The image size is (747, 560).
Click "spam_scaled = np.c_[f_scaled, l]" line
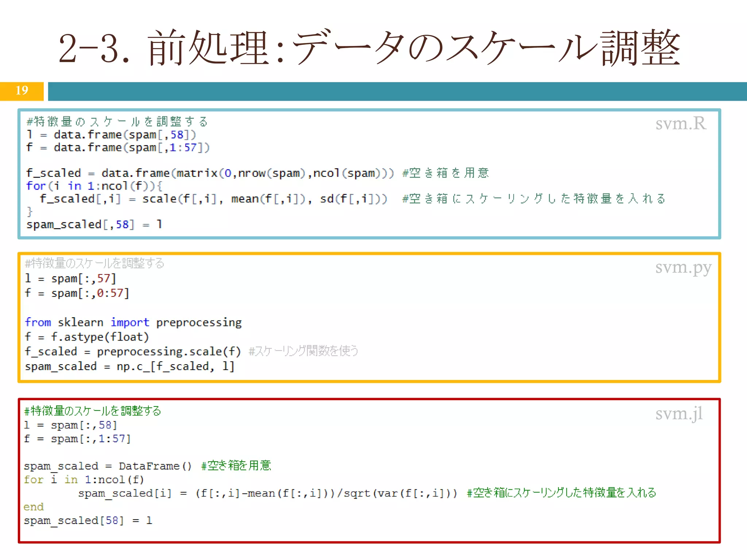(x=129, y=366)
